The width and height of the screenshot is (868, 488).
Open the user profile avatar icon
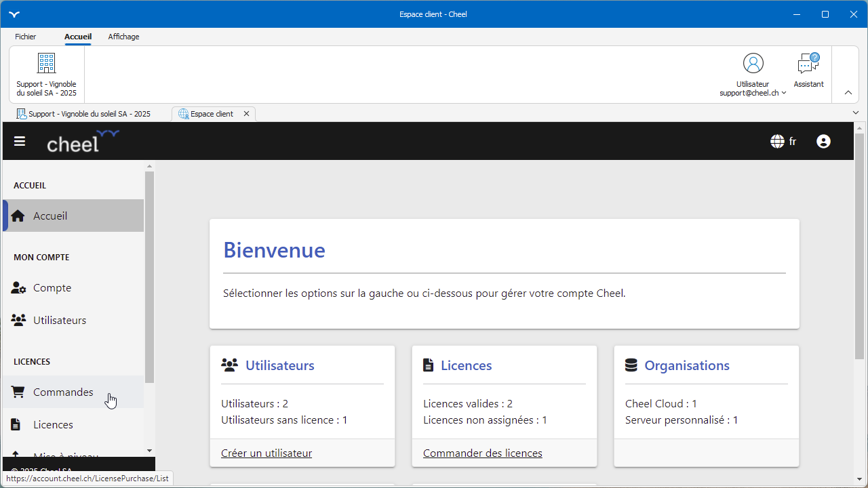pyautogui.click(x=823, y=142)
